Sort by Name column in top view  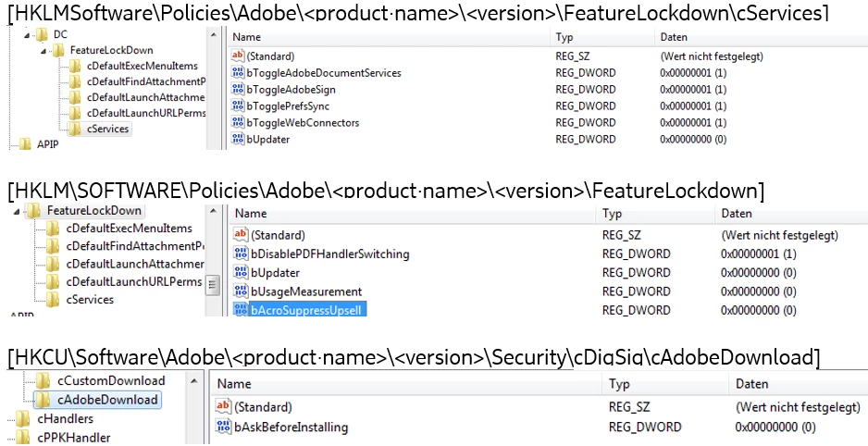coord(246,37)
